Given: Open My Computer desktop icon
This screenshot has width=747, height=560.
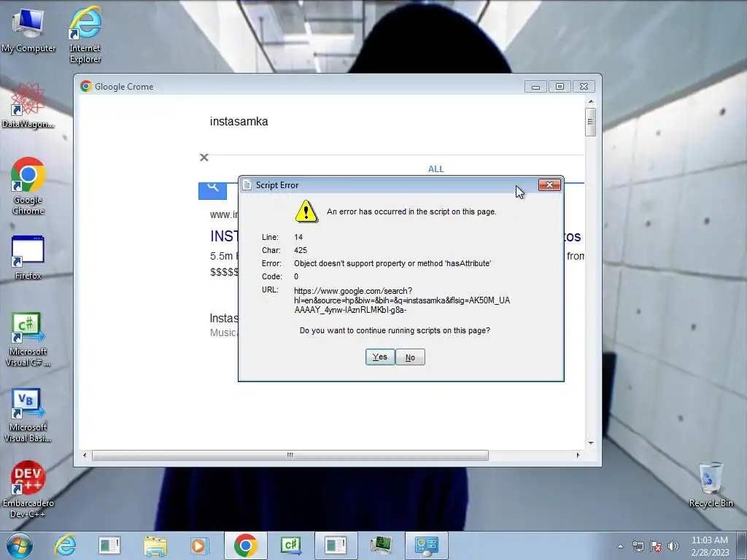Looking at the screenshot, I should [28, 29].
